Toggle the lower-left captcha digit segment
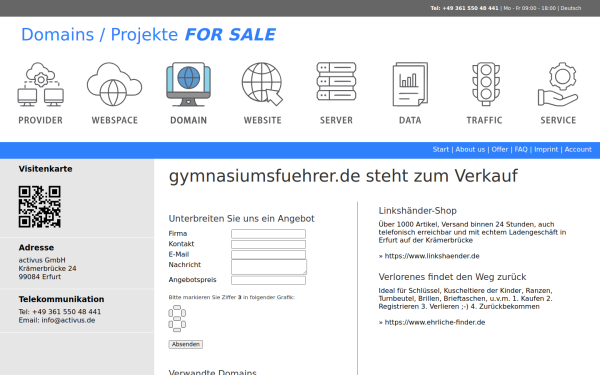 [x=171, y=324]
